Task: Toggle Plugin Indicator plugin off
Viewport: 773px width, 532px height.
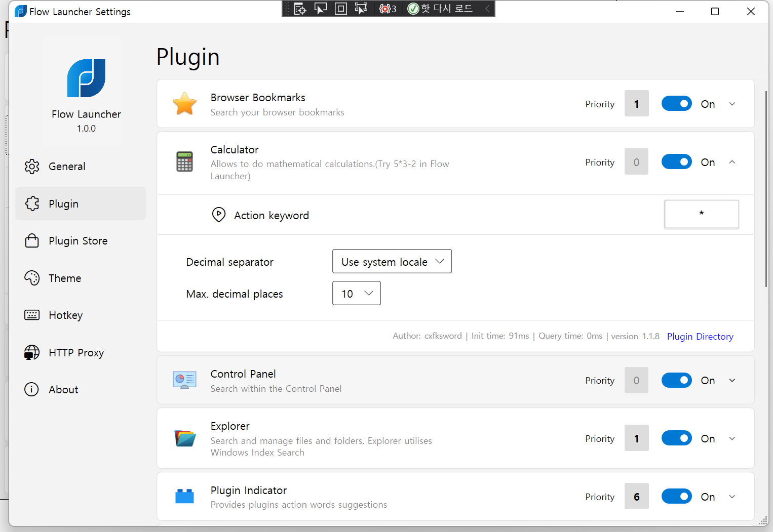Action: 676,496
